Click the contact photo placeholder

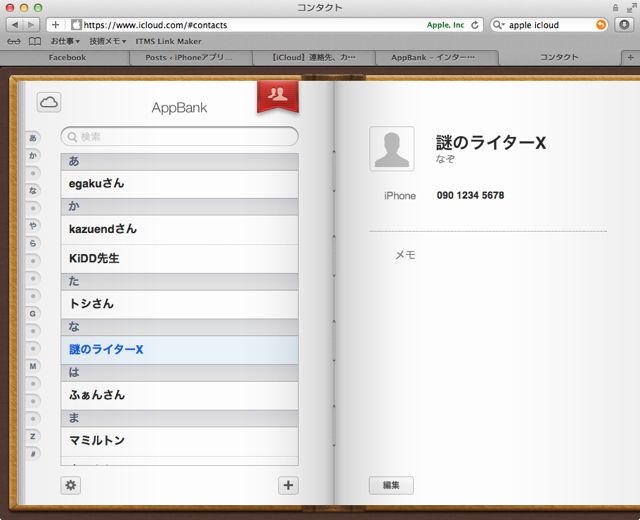392,149
